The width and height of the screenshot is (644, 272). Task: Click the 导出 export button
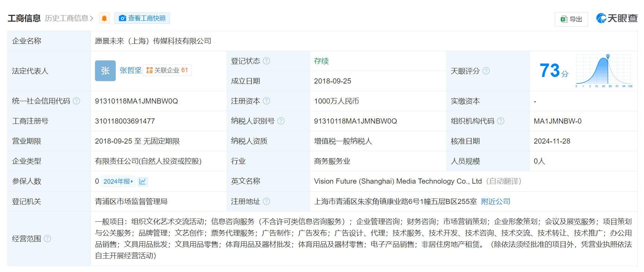tap(571, 19)
